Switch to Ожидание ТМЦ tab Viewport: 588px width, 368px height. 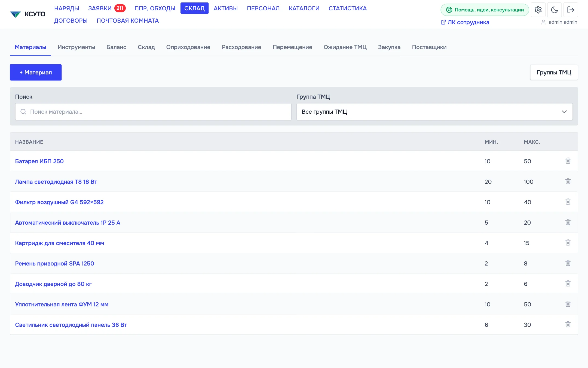[345, 47]
